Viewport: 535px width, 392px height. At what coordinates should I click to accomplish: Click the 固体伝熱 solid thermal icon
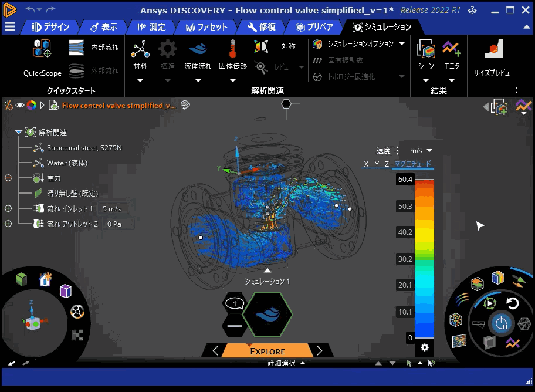coord(233,49)
